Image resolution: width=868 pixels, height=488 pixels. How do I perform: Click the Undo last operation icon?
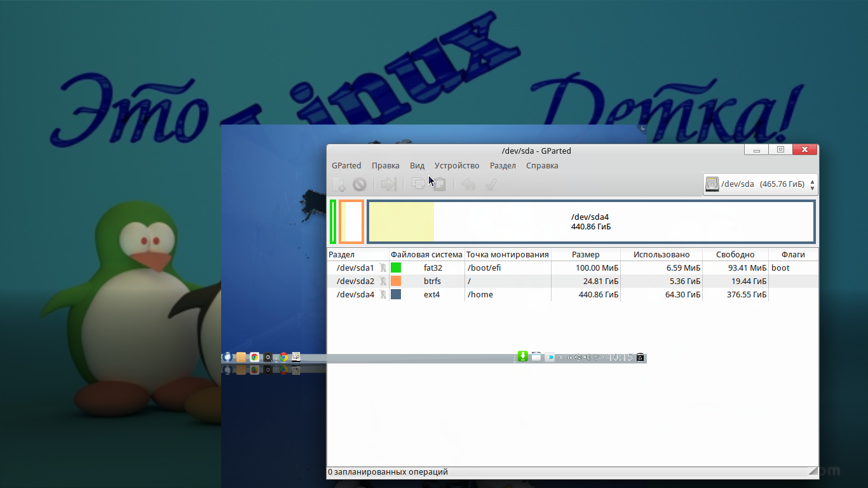coord(468,184)
